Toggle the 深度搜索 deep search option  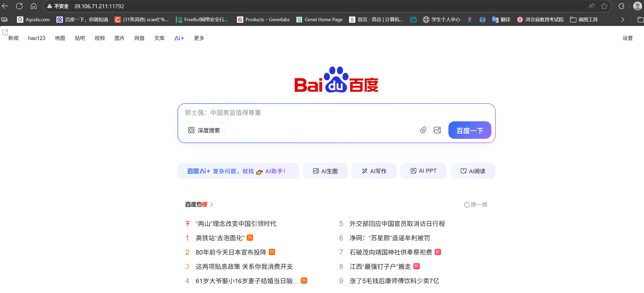204,130
